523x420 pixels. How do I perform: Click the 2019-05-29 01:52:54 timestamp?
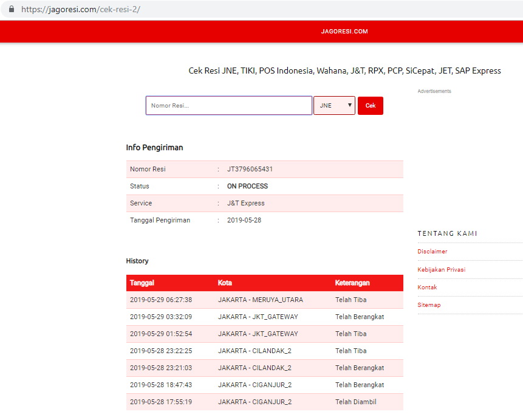(x=161, y=334)
